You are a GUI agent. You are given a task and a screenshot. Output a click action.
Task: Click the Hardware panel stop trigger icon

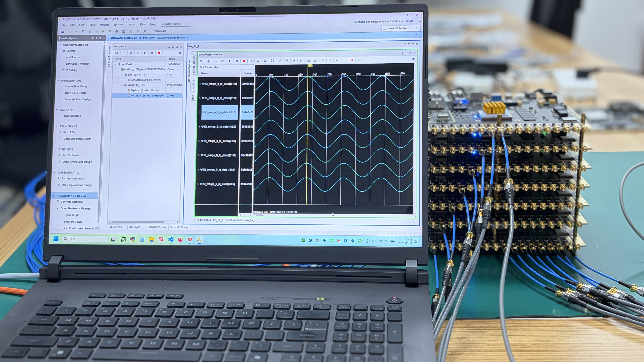point(159,53)
